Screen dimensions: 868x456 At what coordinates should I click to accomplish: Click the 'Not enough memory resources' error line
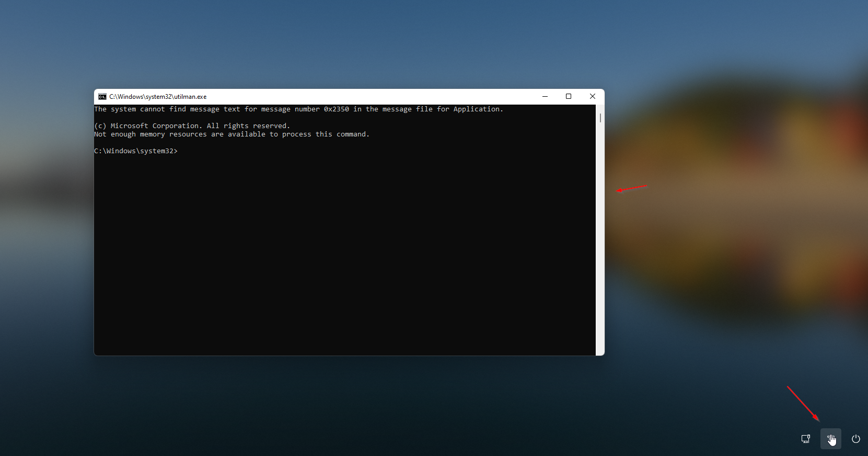232,134
